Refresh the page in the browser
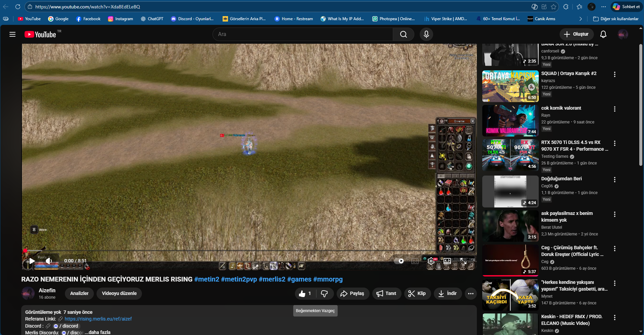Image resolution: width=644 pixels, height=335 pixels. pyautogui.click(x=18, y=7)
